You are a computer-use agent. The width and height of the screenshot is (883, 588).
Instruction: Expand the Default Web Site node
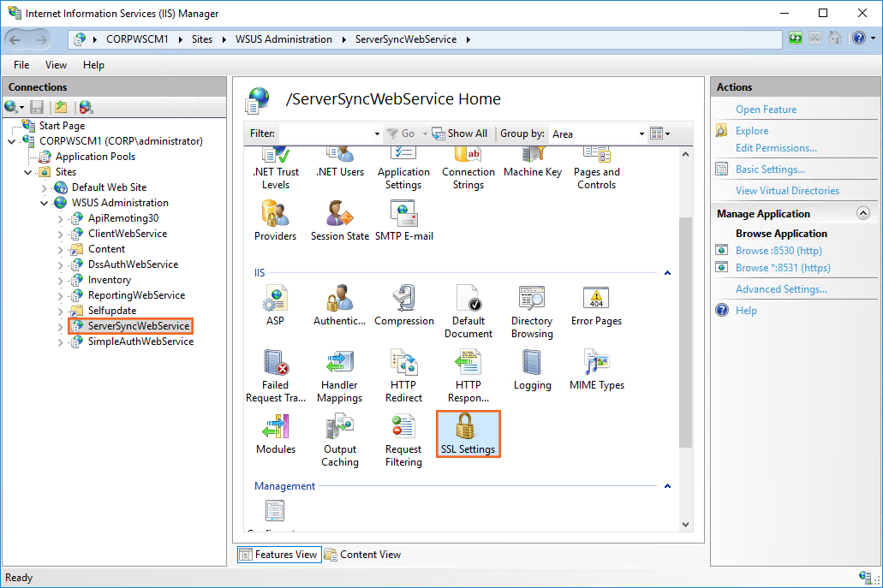[x=45, y=187]
